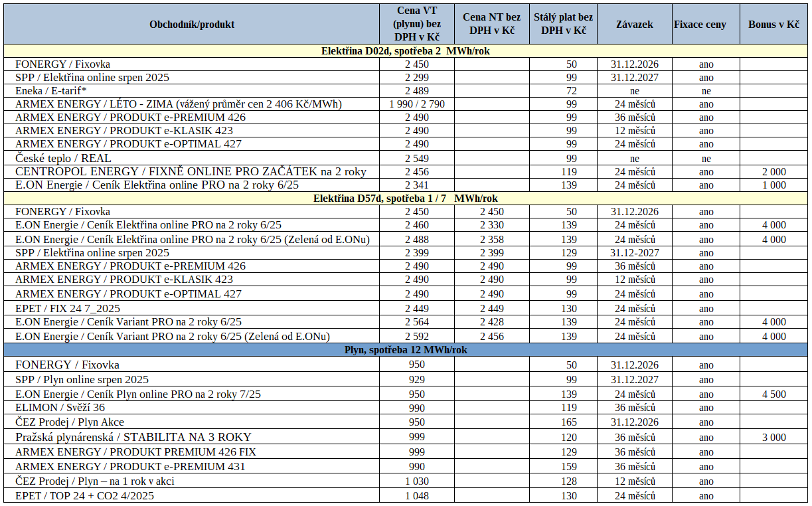Click the 'Obchodník/produkt' column header
The image size is (812, 506).
coord(192,25)
